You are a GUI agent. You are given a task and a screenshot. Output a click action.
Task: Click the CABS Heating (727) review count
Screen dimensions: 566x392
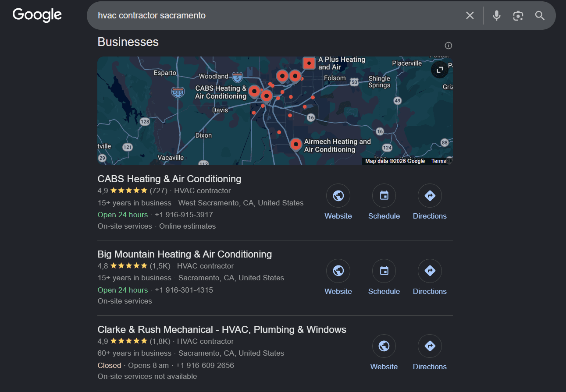point(159,191)
